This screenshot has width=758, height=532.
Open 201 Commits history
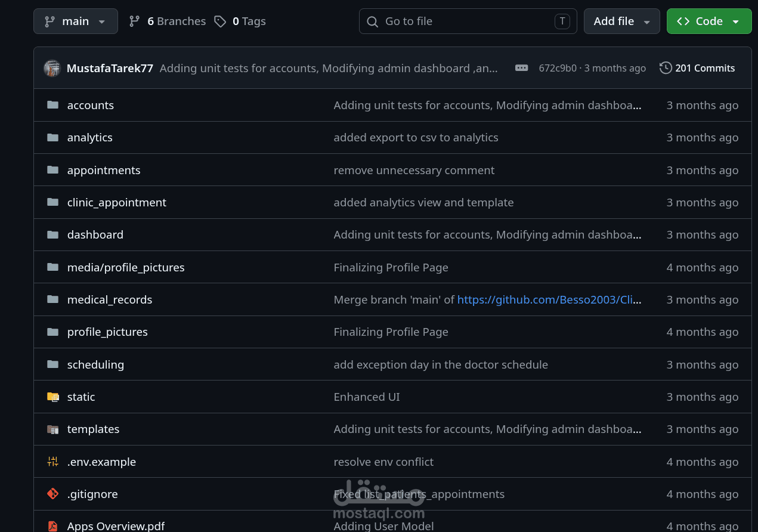coord(697,68)
